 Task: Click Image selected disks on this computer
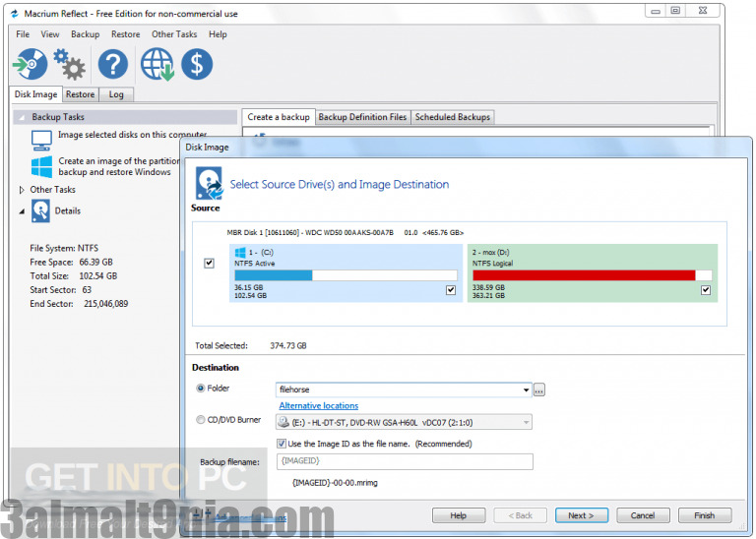pyautogui.click(x=133, y=135)
